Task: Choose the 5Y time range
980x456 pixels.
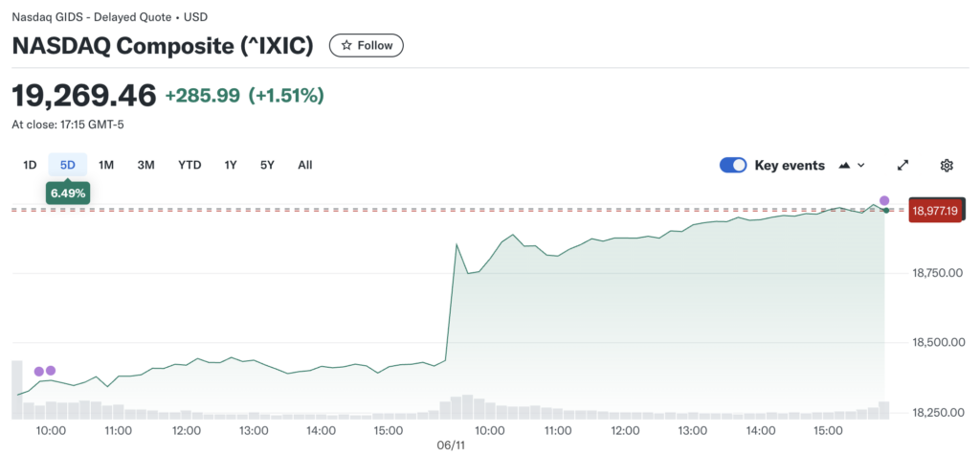Action: [267, 165]
